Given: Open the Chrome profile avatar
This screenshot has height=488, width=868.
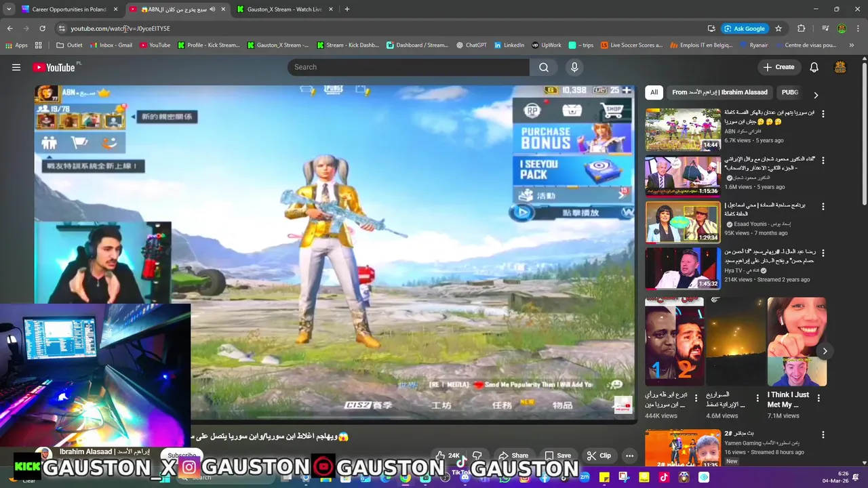Looking at the screenshot, I should [842, 28].
